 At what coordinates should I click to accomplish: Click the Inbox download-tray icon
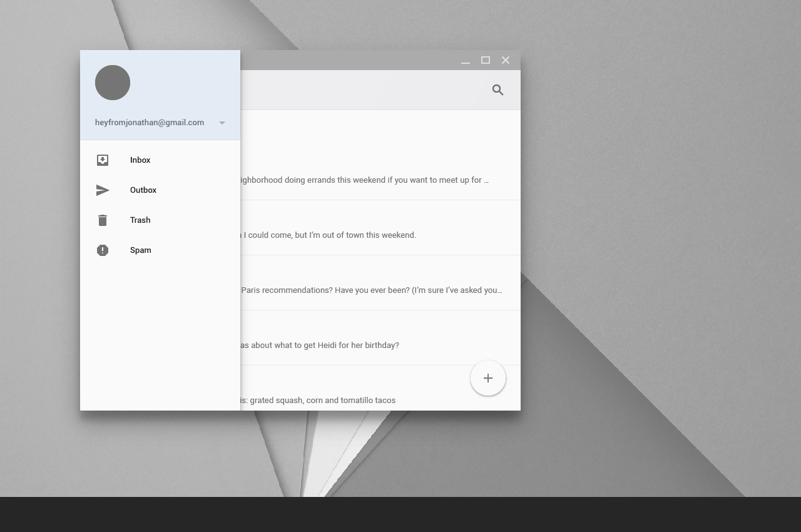coord(103,160)
